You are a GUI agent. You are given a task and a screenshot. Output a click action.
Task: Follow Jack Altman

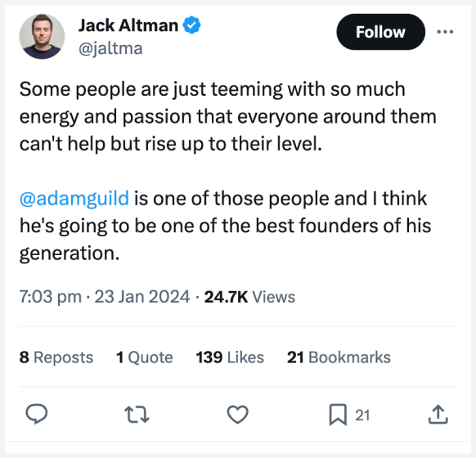coord(380,32)
